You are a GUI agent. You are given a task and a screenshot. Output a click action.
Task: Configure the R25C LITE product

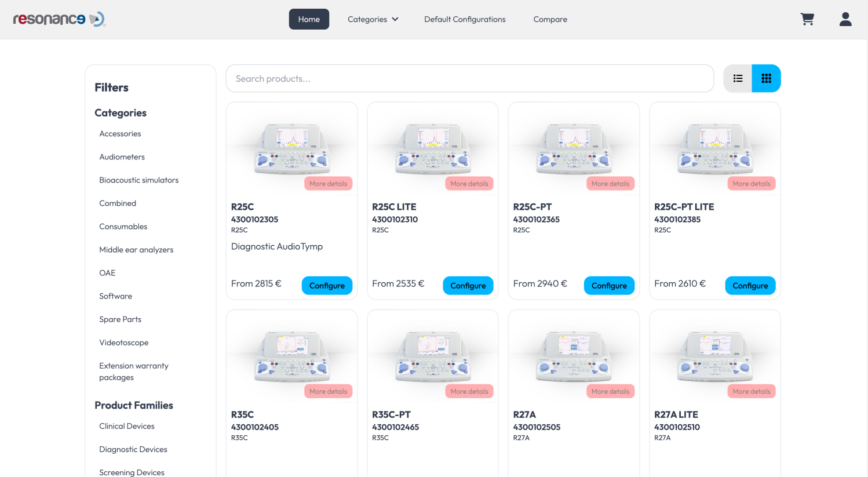point(468,285)
